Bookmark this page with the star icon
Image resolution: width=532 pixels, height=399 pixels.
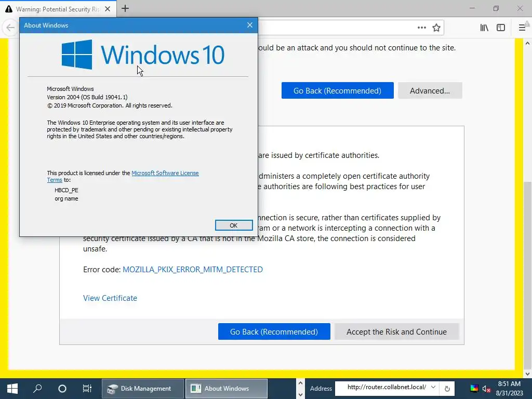[436, 28]
